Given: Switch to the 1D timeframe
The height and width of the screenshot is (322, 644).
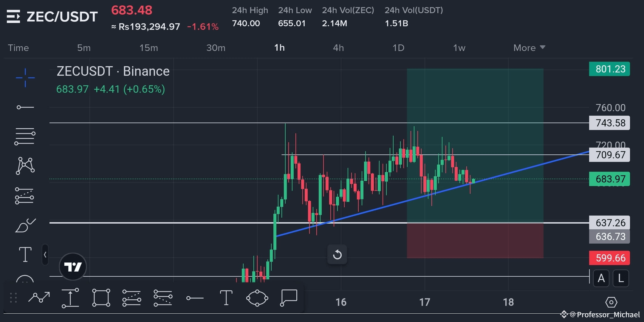Looking at the screenshot, I should tap(398, 48).
